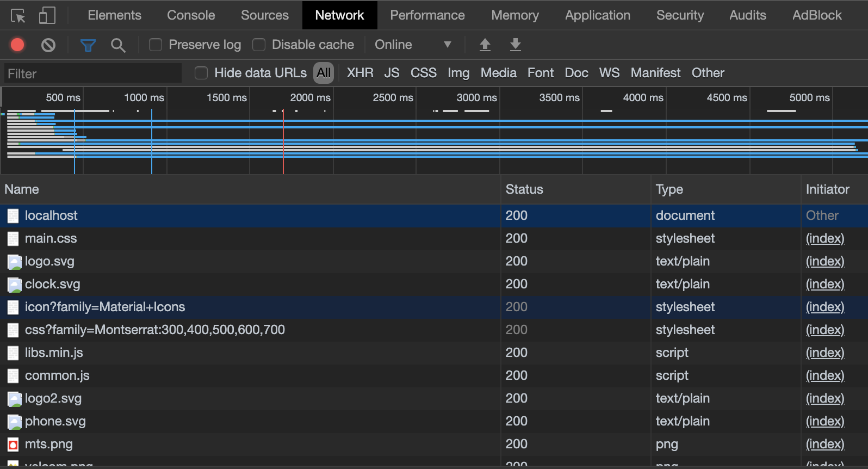
Task: Click the logo2.svg image icon
Action: tap(14, 399)
